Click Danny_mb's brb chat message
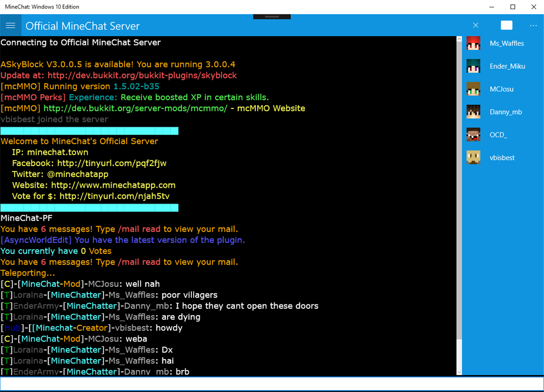544x392 pixels. click(95, 372)
